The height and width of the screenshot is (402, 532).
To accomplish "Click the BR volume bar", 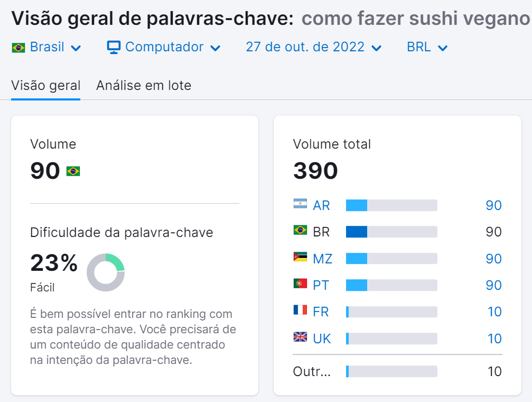I will (x=391, y=232).
